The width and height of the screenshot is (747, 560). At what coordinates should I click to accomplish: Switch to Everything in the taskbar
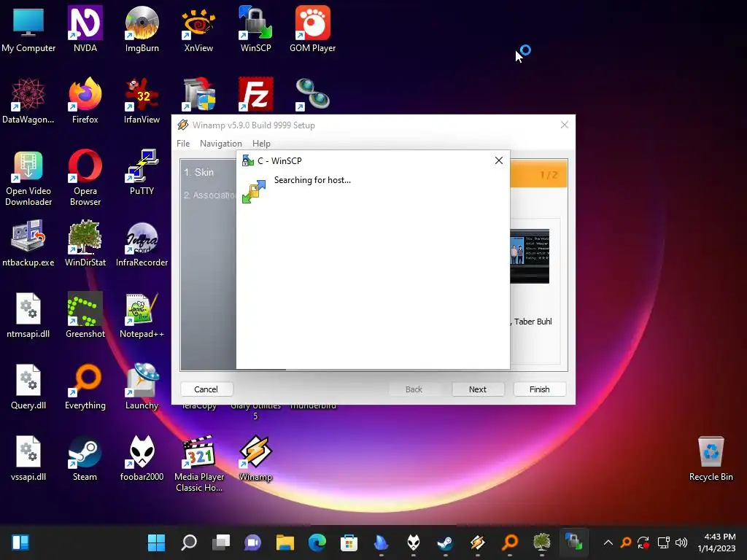(x=510, y=542)
